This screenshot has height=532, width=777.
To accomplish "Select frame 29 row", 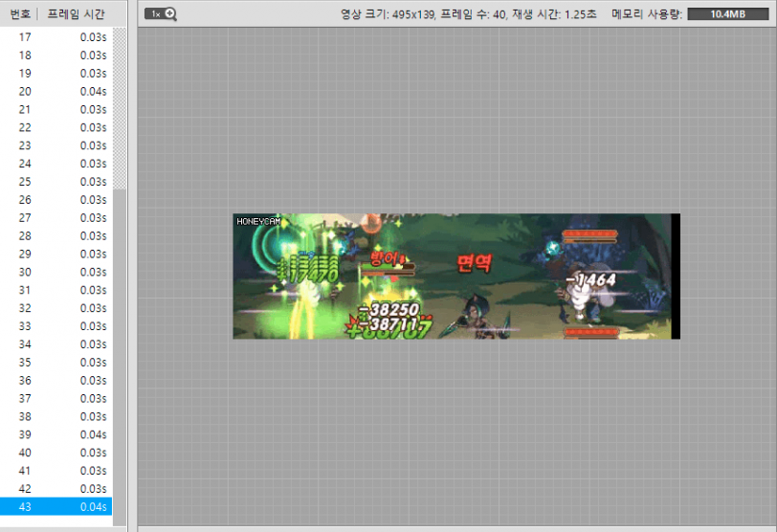I will (56, 255).
